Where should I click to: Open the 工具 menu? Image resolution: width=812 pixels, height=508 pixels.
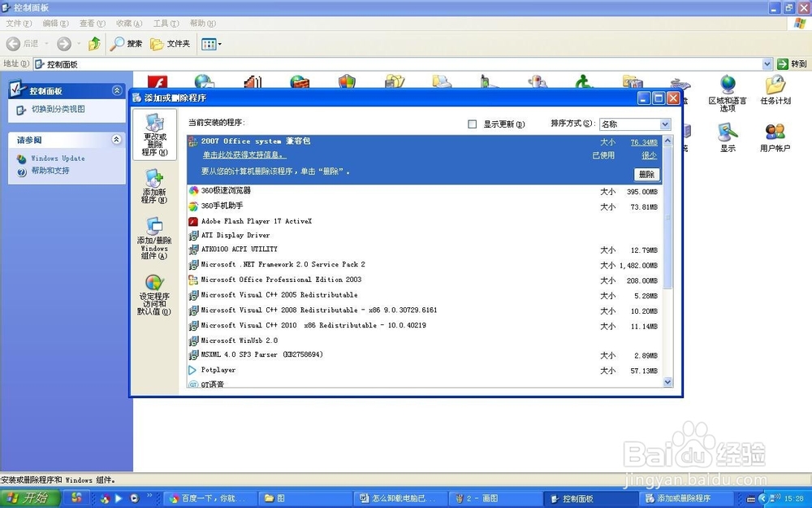pos(166,24)
